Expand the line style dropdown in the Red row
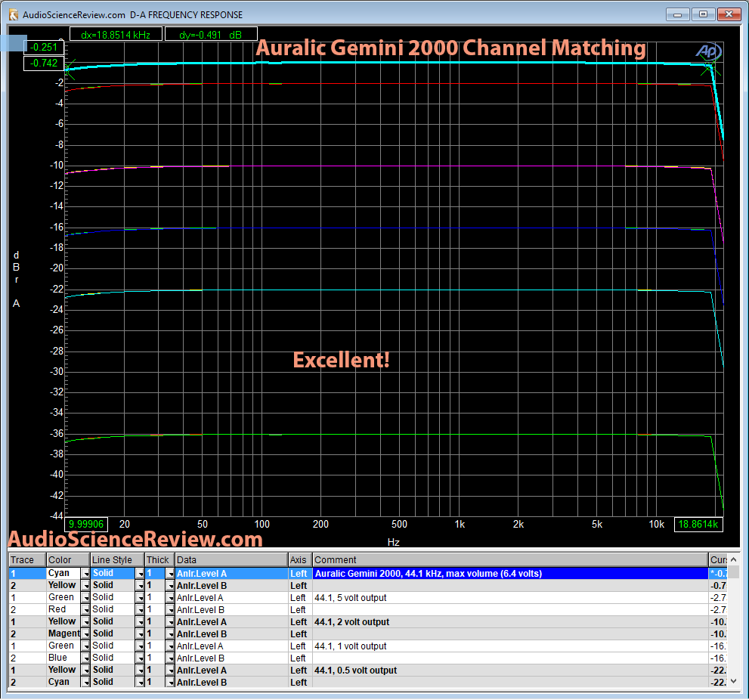 (140, 610)
